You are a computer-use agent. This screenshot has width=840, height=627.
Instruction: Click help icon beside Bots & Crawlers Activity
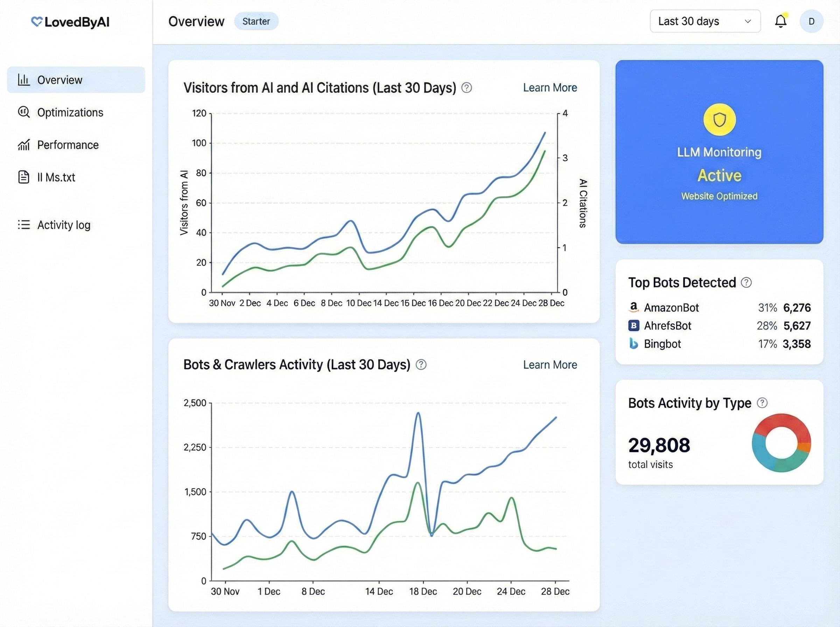(x=421, y=365)
